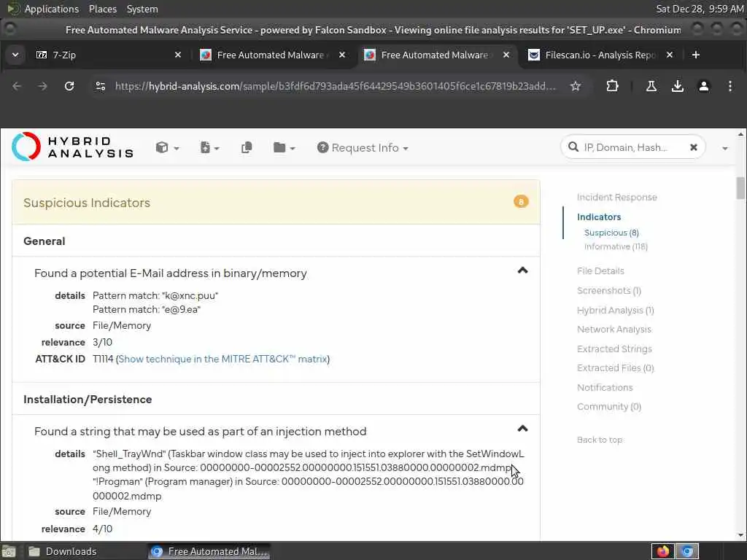Clear the search field with X
The height and width of the screenshot is (560, 747).
tap(694, 147)
